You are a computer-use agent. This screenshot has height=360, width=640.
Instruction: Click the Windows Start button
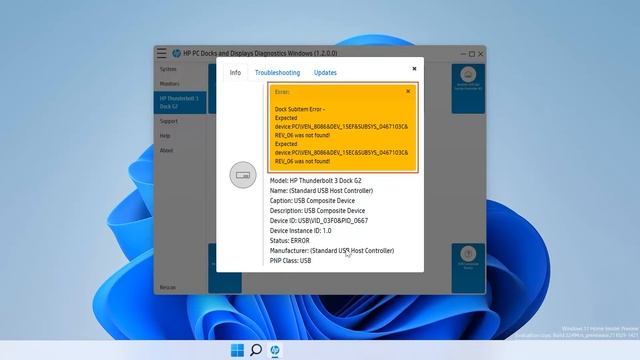tap(237, 350)
